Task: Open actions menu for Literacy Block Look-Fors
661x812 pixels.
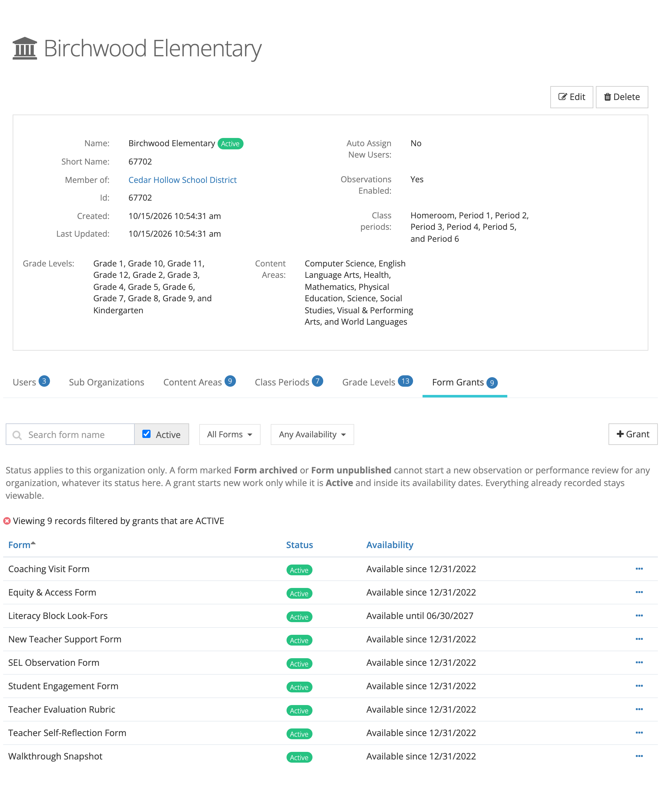Action: click(639, 615)
